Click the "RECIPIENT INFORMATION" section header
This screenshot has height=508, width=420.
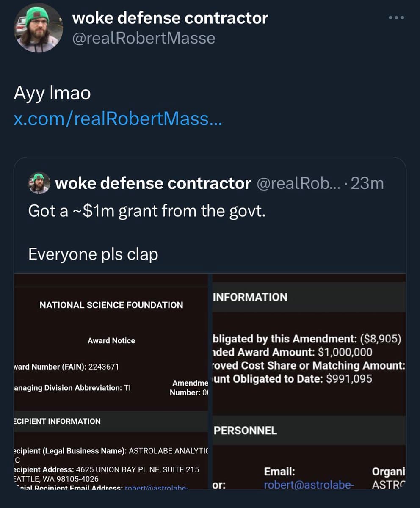57,421
